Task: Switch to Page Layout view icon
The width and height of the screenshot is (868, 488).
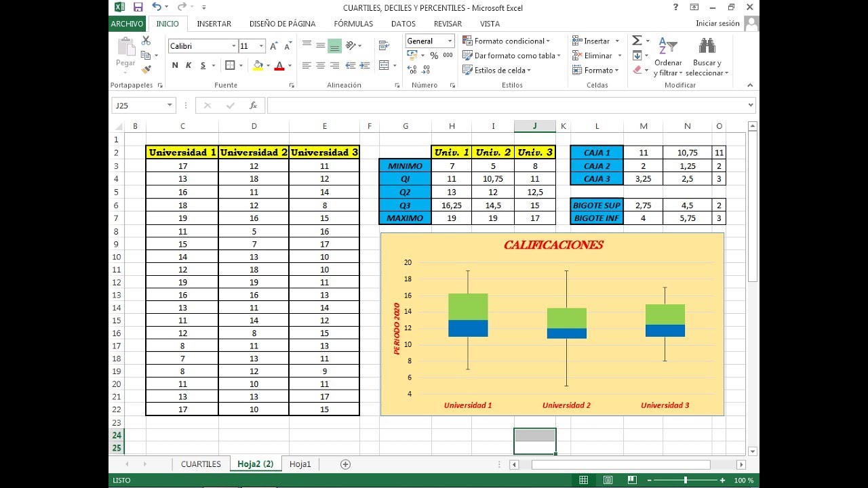Action: (608, 480)
